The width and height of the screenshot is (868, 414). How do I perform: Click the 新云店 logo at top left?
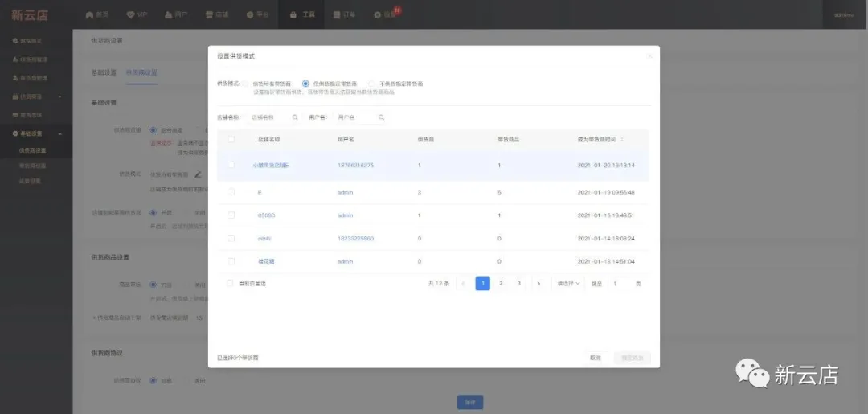coord(30,15)
